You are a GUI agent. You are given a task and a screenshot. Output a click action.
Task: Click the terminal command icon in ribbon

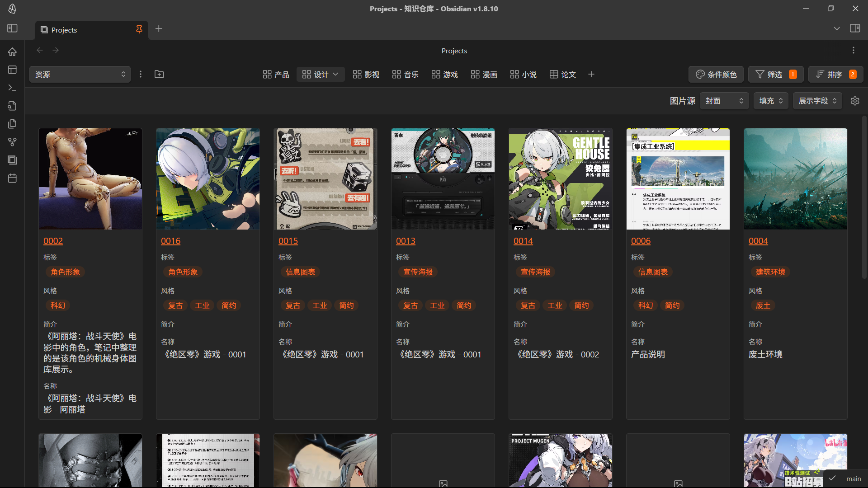tap(12, 88)
